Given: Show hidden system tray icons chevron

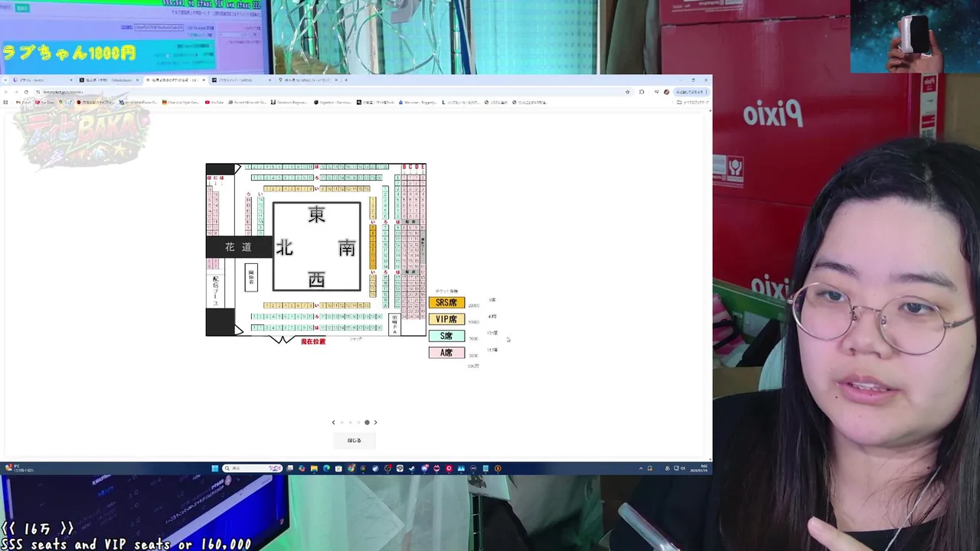Looking at the screenshot, I should pos(641,468).
